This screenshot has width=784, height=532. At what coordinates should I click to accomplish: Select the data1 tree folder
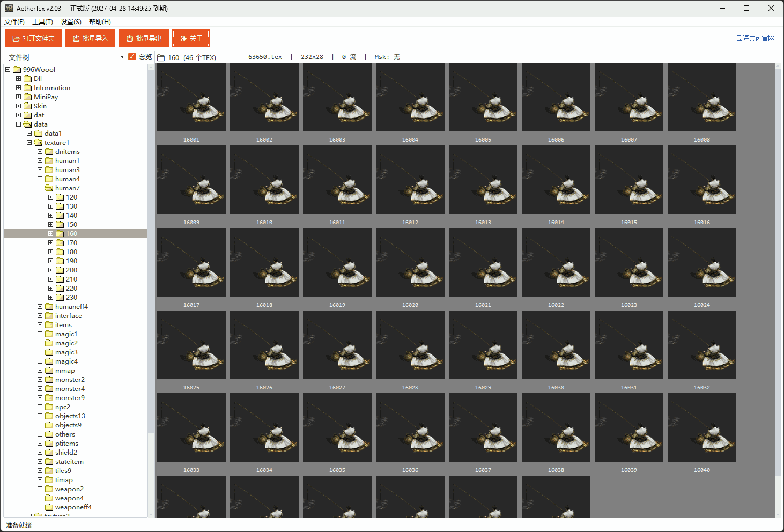53,133
